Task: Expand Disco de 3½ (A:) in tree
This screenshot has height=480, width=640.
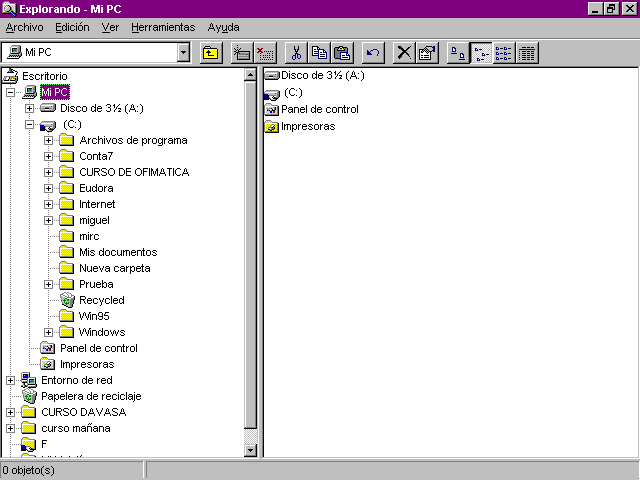Action: pos(29,108)
